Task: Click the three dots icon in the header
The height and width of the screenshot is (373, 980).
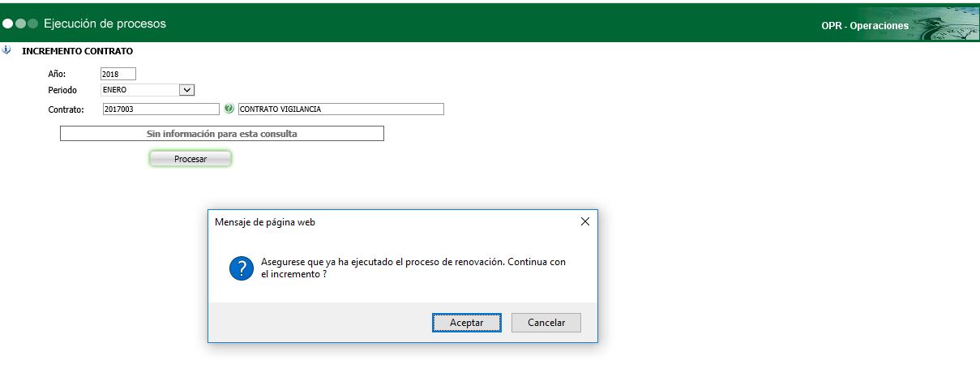Action: (x=20, y=24)
